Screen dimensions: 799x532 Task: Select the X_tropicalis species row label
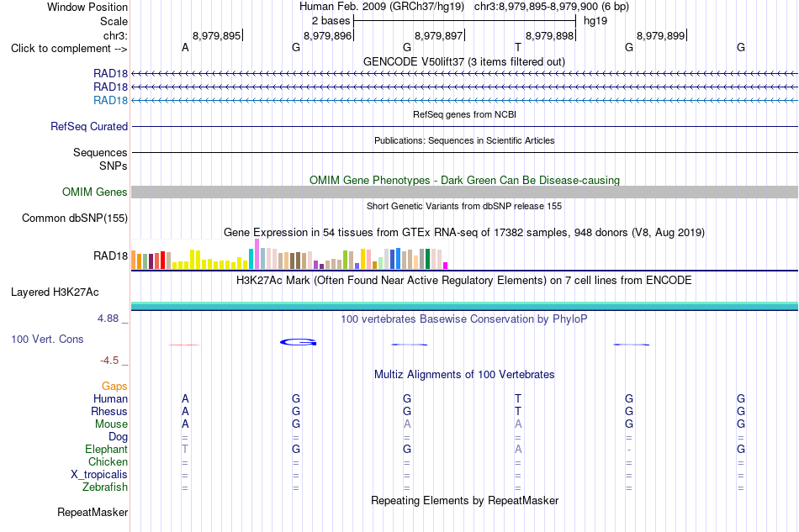(99, 475)
